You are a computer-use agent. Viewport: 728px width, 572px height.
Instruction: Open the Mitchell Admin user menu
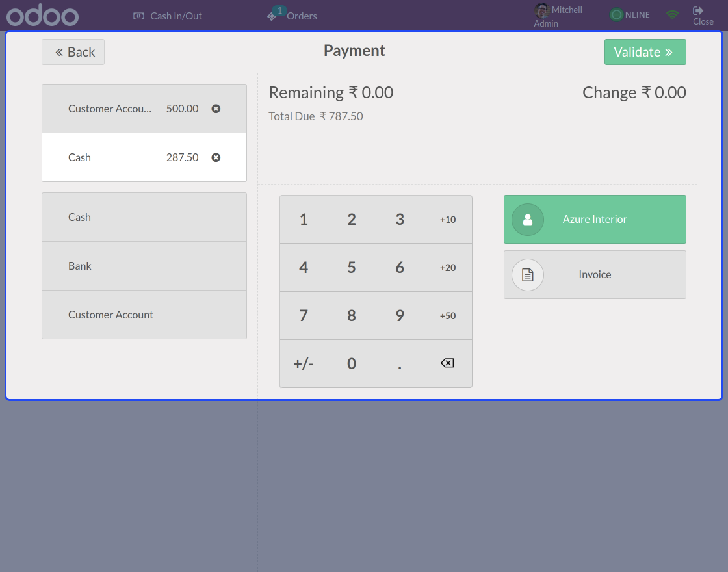[x=558, y=16]
